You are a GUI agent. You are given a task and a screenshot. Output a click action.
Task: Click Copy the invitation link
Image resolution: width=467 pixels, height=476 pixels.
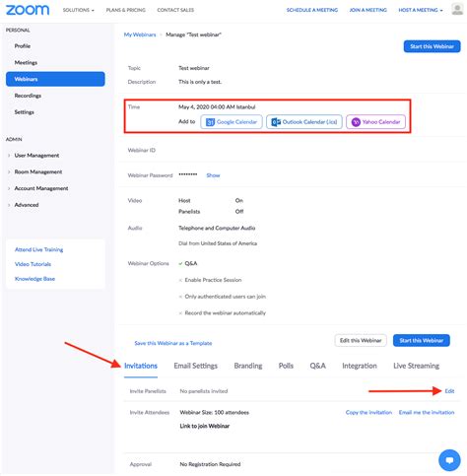coord(368,412)
